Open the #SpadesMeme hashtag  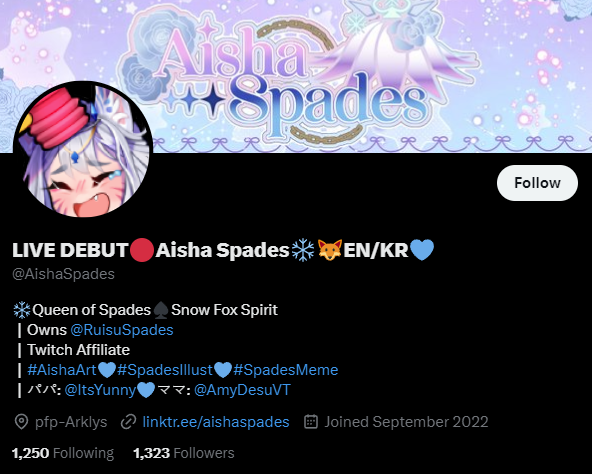coord(285,370)
